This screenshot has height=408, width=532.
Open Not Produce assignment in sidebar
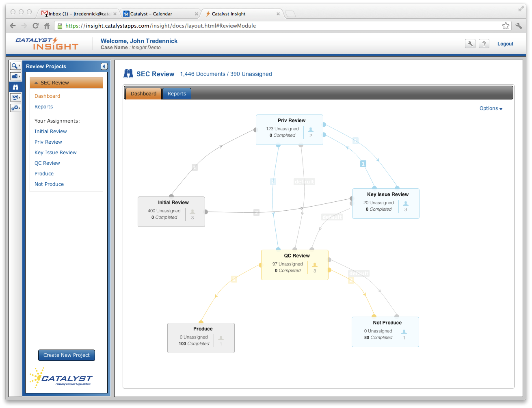pos(49,184)
